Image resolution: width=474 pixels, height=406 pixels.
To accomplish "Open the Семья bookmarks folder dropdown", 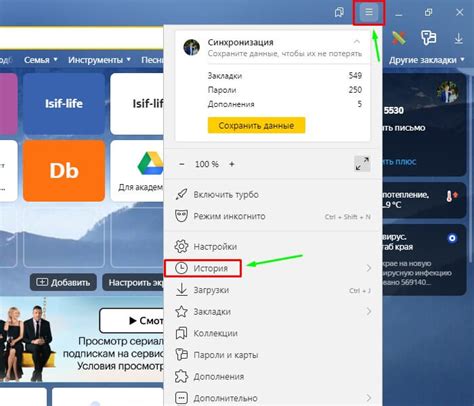I will click(41, 60).
